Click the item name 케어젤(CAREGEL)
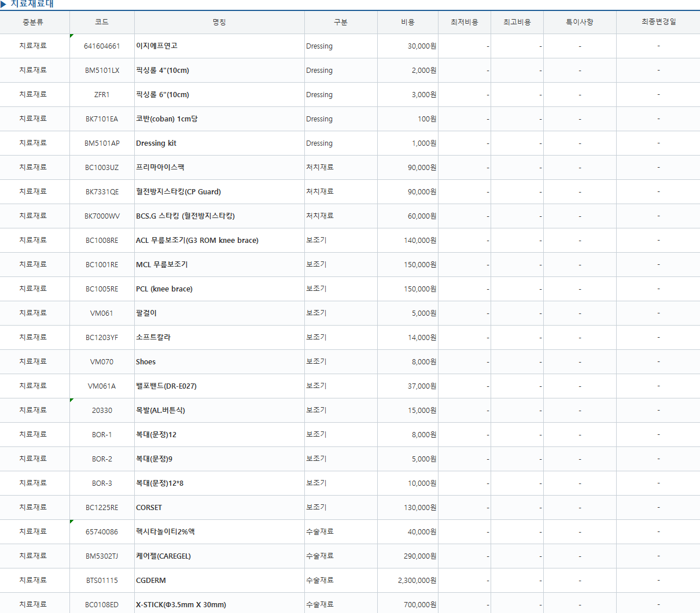The width and height of the screenshot is (700, 613). click(163, 556)
